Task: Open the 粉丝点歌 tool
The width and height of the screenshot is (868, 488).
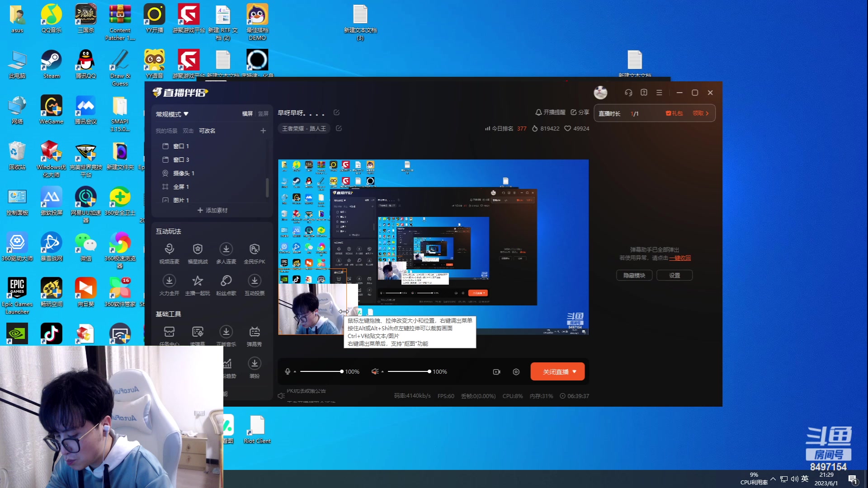Action: pyautogui.click(x=226, y=281)
